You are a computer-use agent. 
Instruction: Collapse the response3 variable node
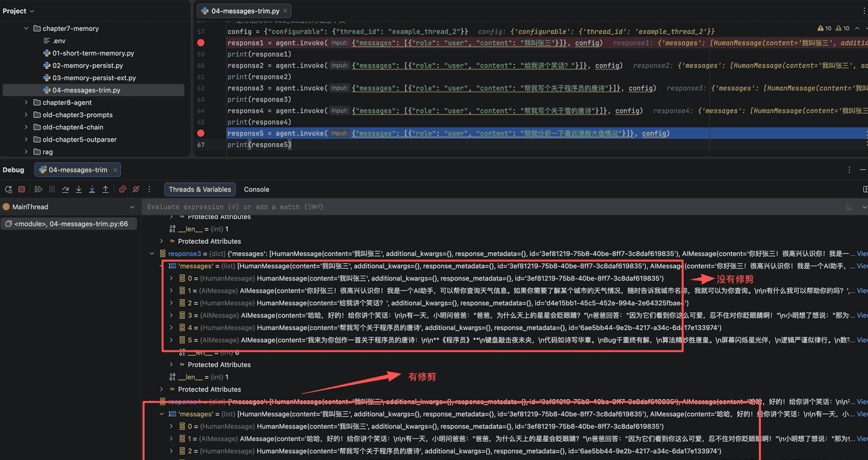click(x=153, y=253)
